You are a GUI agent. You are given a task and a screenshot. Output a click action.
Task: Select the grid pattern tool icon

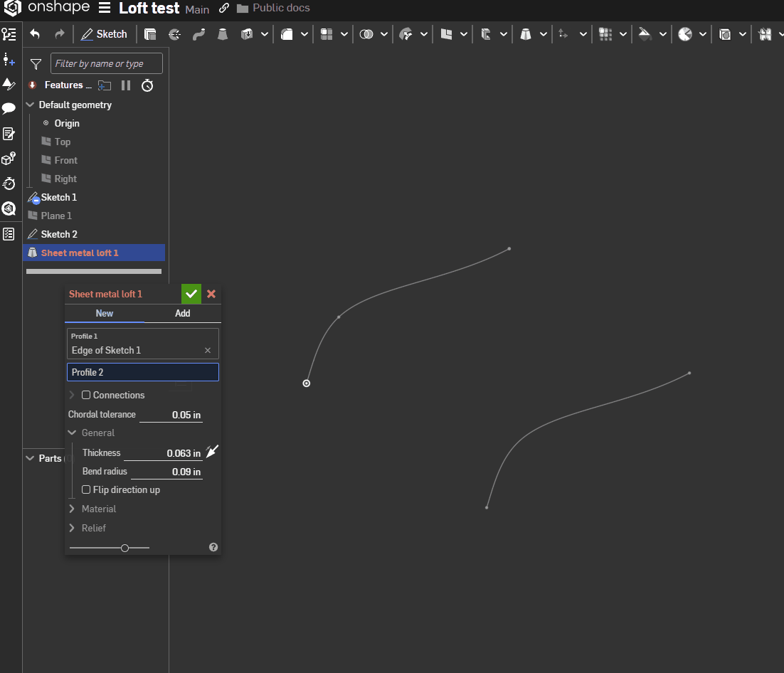pos(605,34)
